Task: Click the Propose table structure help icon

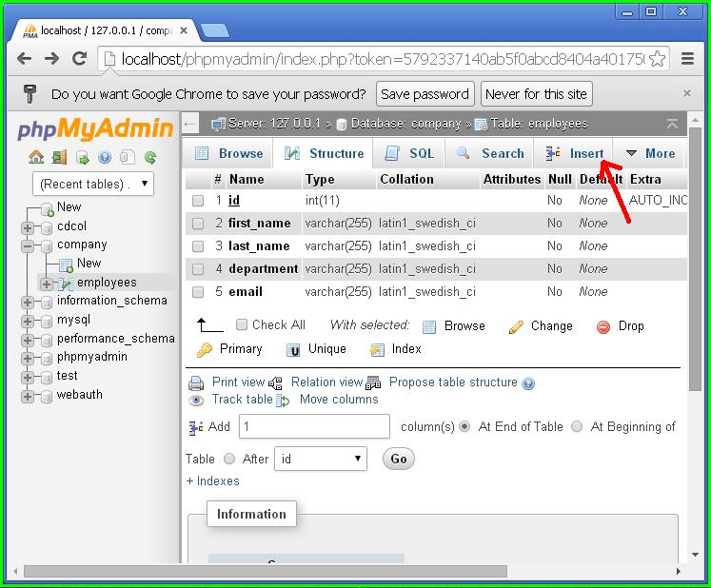Action: 528,383
